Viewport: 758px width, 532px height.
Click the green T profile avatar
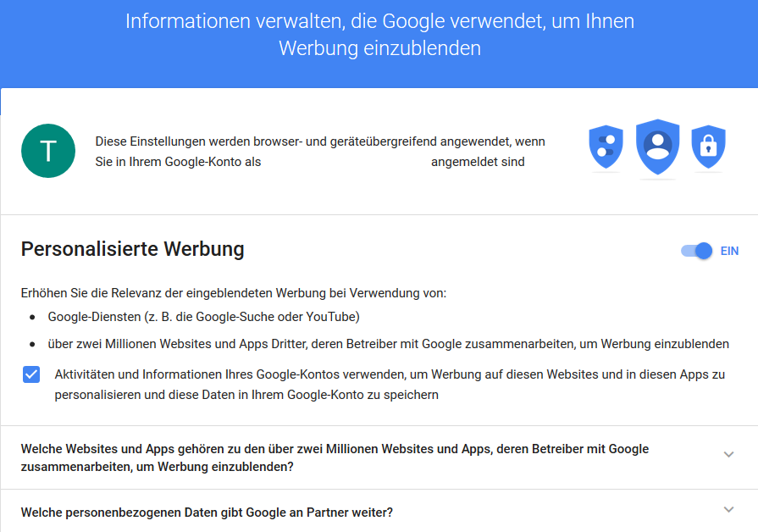coord(48,151)
